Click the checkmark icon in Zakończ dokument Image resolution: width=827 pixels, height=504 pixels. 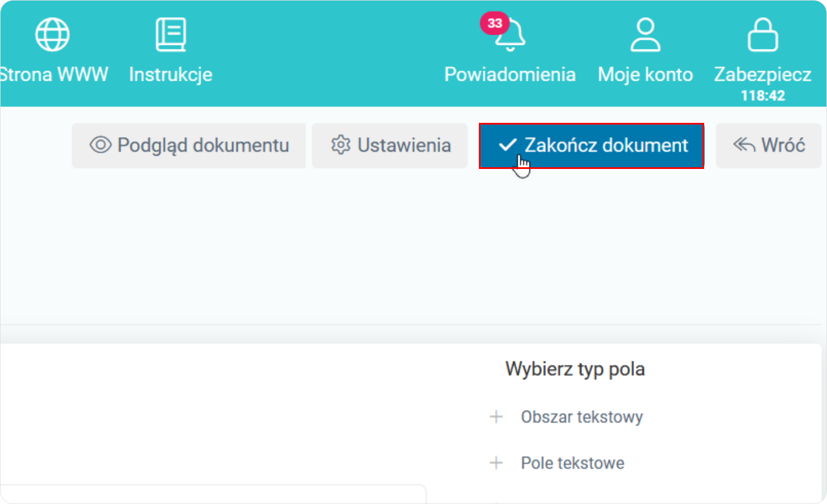coord(507,145)
